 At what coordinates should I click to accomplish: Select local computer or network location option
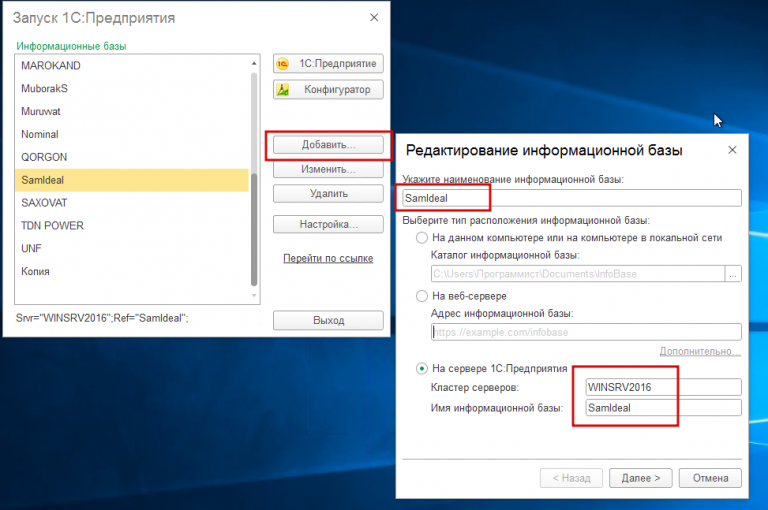point(422,238)
